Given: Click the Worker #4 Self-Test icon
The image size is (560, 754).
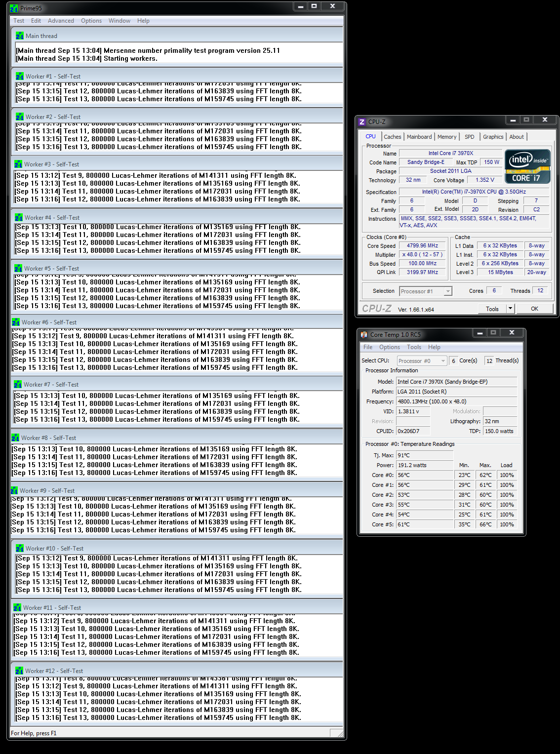Looking at the screenshot, I should tap(18, 218).
